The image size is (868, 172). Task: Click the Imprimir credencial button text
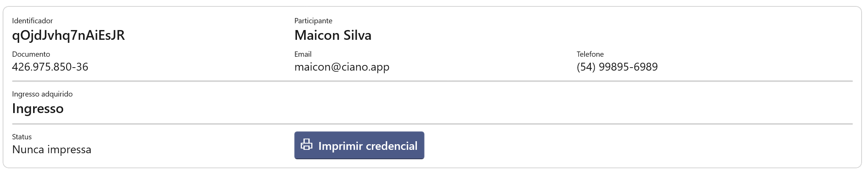[x=368, y=146]
